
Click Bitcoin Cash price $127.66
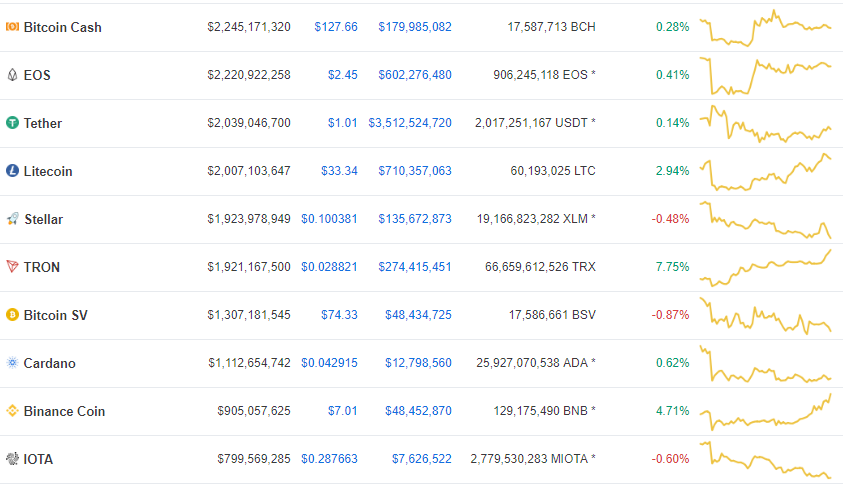pyautogui.click(x=336, y=27)
